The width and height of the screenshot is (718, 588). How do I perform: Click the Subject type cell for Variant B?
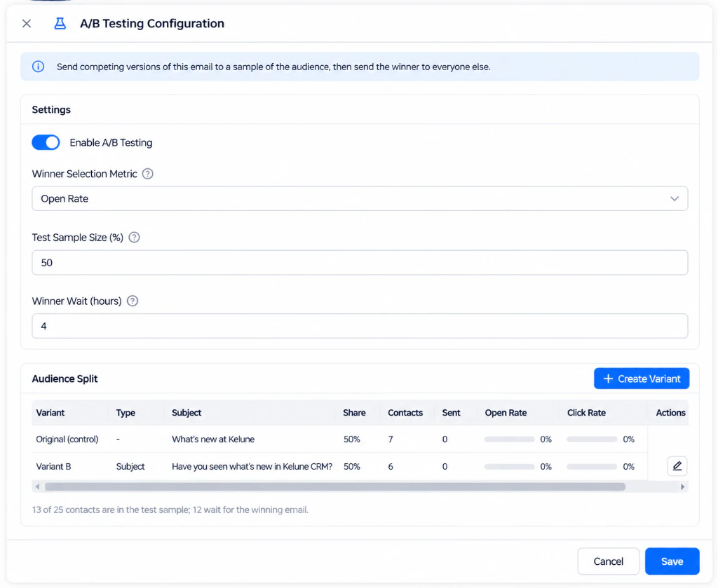click(130, 467)
